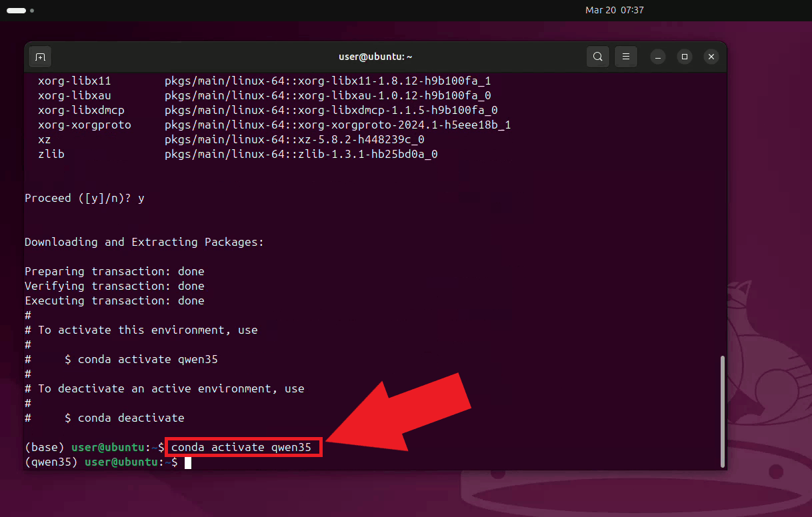812x517 pixels.
Task: Open the Mar 20 07:37 clock menu
Action: [614, 11]
